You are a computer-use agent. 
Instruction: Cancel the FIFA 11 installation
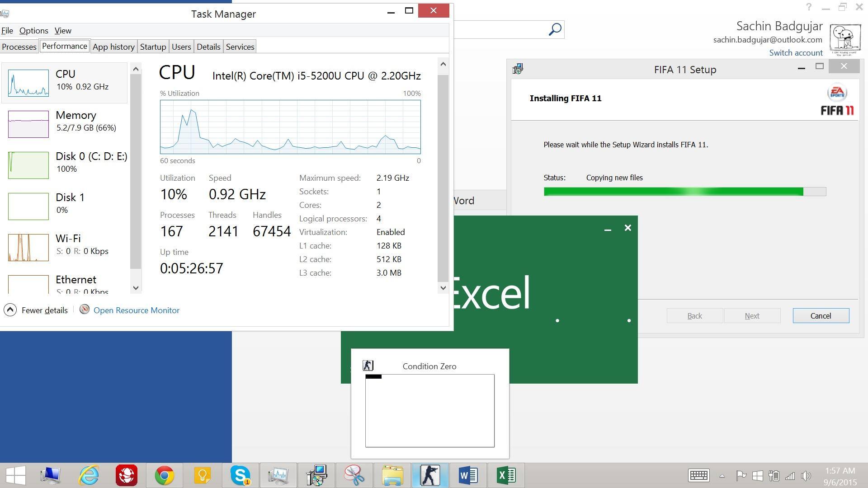[820, 316]
